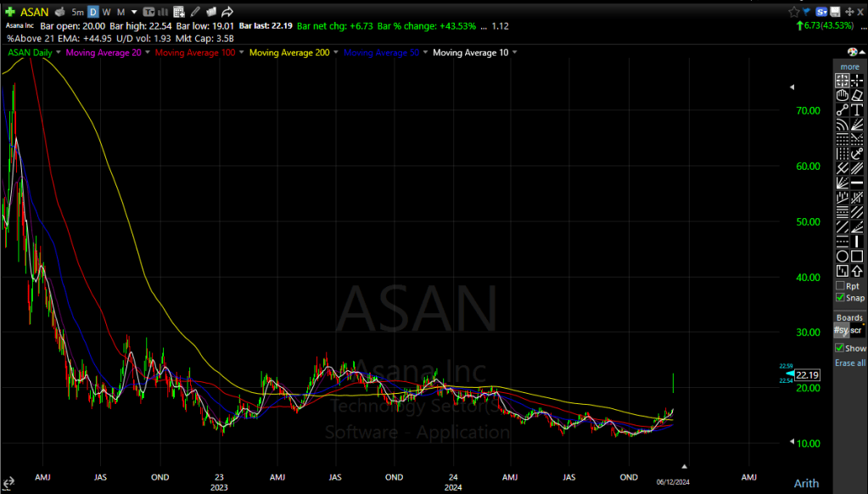Click the star favorite icon
This screenshot has height=494, width=868.
coord(793,12)
